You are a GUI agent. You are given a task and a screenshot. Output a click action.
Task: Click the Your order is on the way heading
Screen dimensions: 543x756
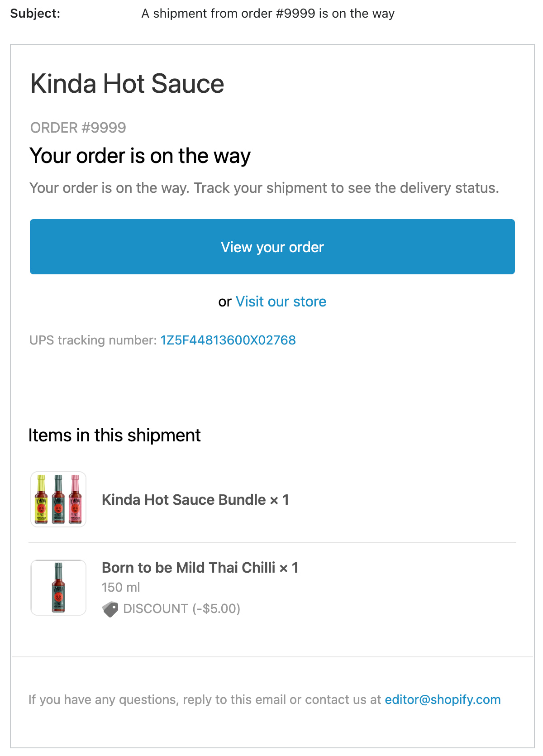tap(140, 156)
